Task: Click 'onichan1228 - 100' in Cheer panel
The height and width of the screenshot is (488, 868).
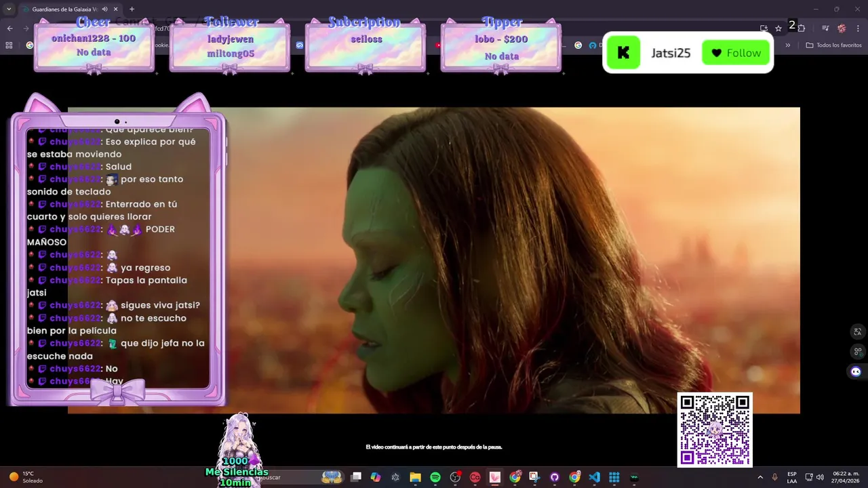Action: (94, 39)
